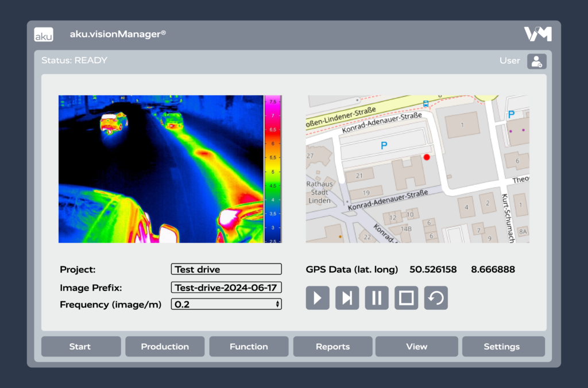This screenshot has height=388, width=588.
Task: Click the play button
Action: [318, 298]
